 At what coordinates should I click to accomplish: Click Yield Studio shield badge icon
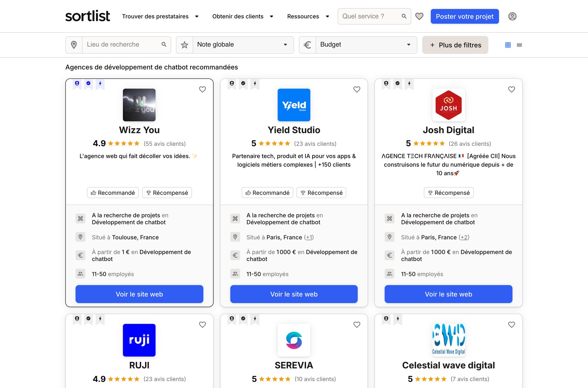(x=232, y=84)
